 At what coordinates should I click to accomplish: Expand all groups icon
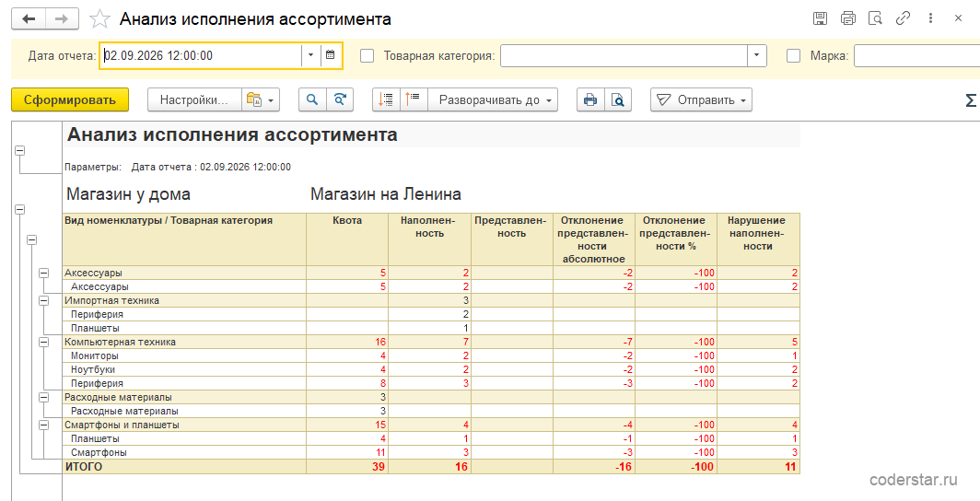click(x=386, y=99)
